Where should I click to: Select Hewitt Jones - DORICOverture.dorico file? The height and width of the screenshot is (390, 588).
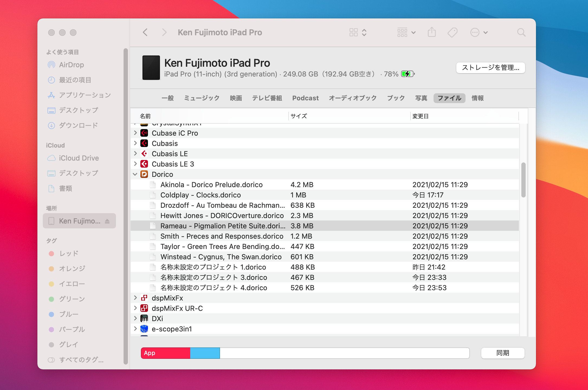[x=325, y=215]
